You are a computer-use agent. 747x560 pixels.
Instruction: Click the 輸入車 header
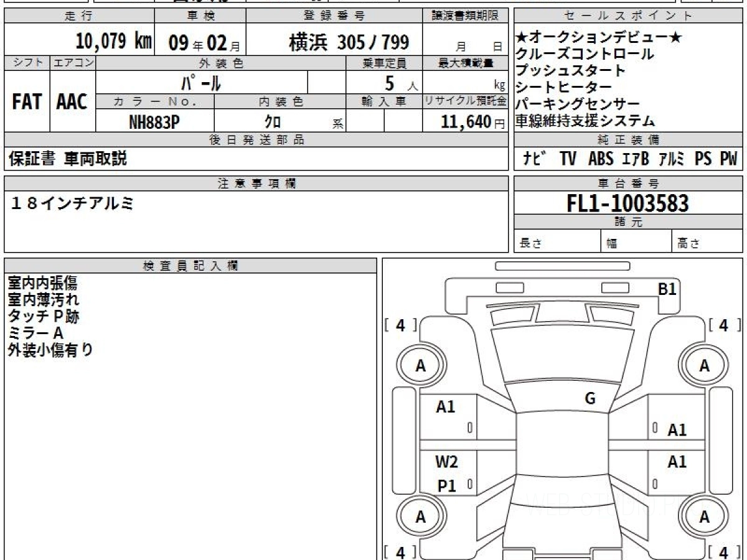pos(384,101)
